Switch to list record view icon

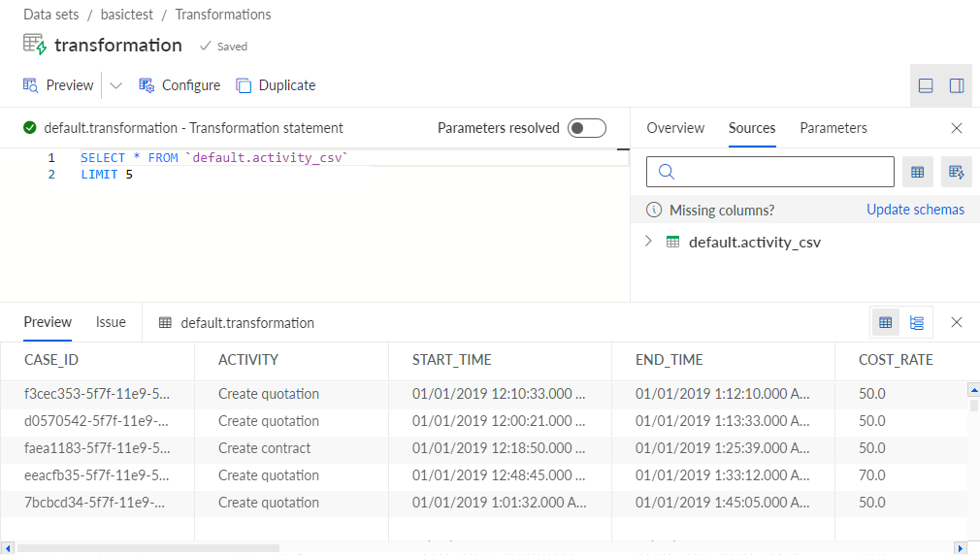click(x=917, y=322)
